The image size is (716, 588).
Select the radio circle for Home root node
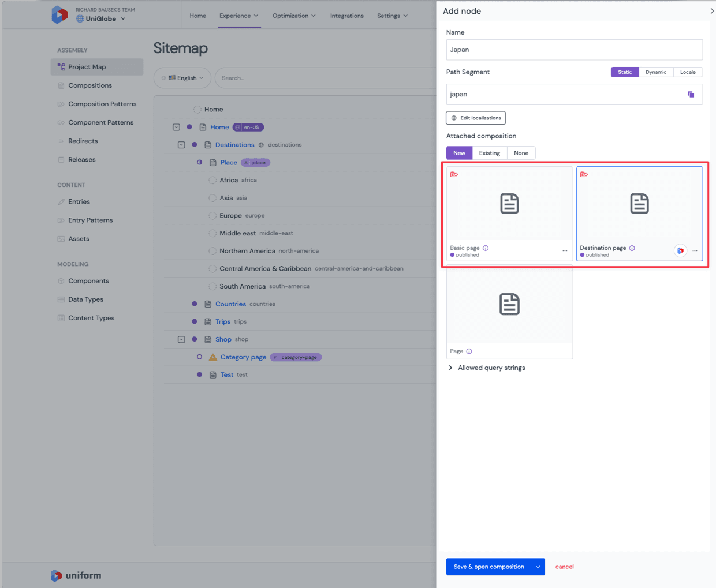point(197,110)
